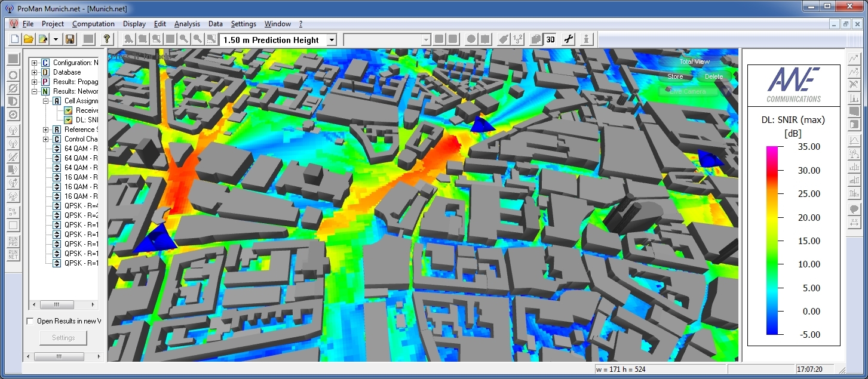Click the DL: SNIR color scale legend bar

point(772,240)
